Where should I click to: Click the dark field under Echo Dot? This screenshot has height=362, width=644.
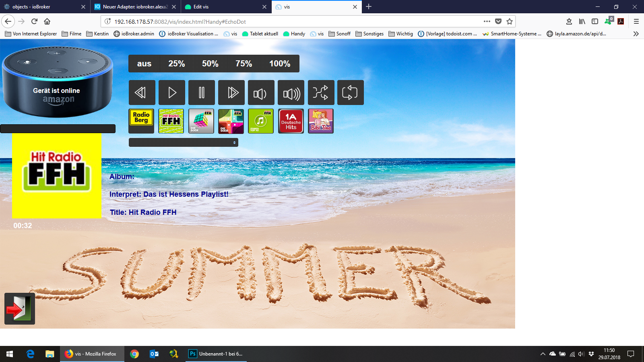click(x=58, y=129)
